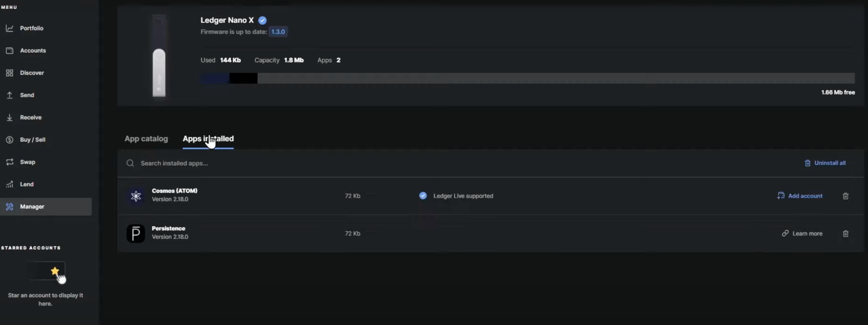Select the Apps installed tab
This screenshot has width=868, height=325.
tap(208, 139)
